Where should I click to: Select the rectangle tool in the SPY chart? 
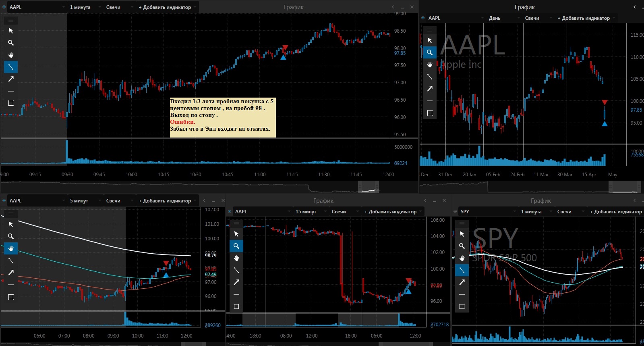tap(462, 306)
